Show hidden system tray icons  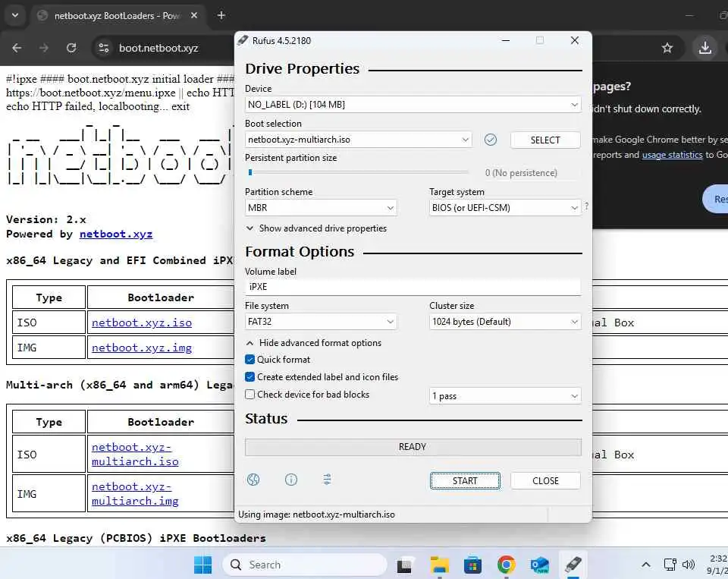pos(646,565)
